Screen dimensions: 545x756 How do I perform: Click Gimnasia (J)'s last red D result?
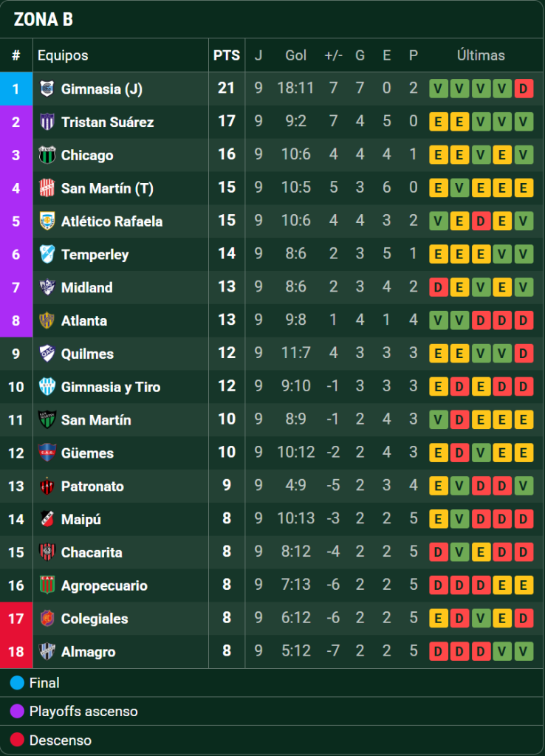pyautogui.click(x=524, y=89)
